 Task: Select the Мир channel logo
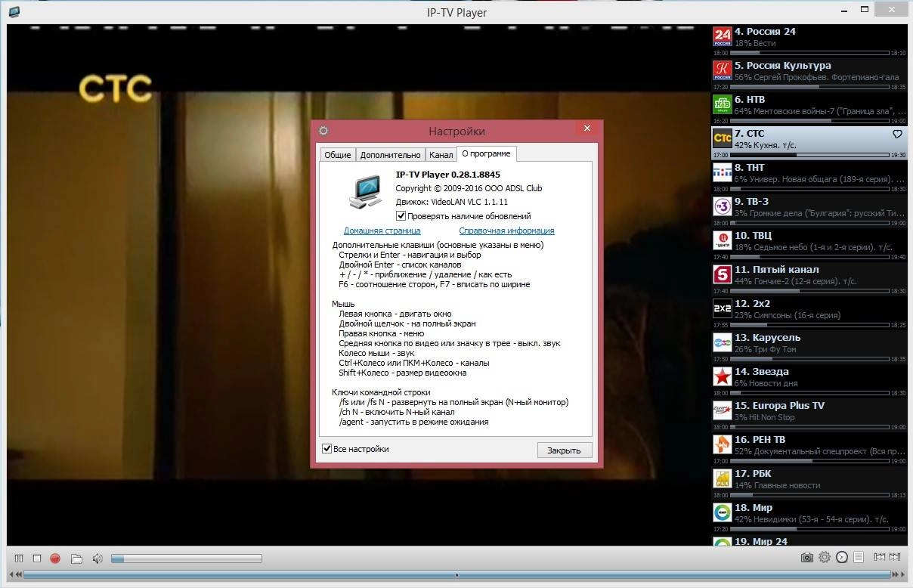coord(723,512)
